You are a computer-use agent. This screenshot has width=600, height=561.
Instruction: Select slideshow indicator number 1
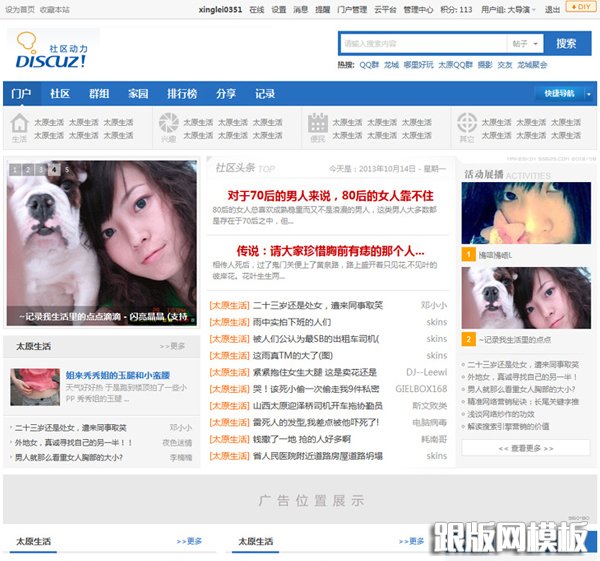[x=15, y=170]
